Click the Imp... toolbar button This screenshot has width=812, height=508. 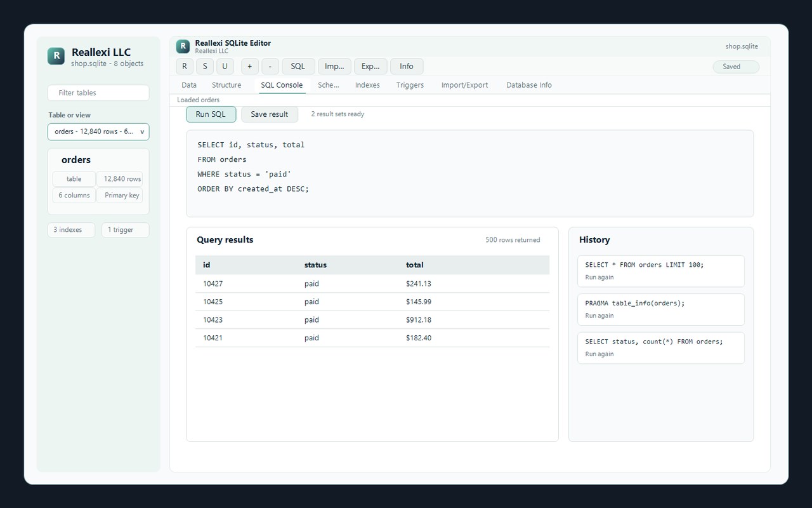pyautogui.click(x=334, y=66)
